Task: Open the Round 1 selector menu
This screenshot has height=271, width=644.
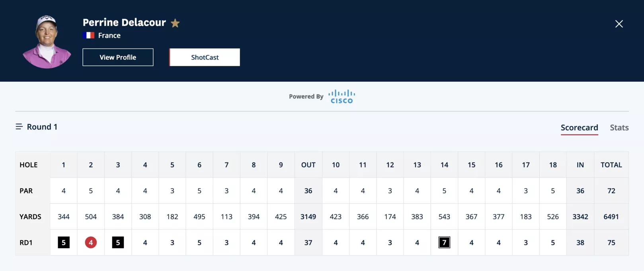Action: [x=37, y=127]
